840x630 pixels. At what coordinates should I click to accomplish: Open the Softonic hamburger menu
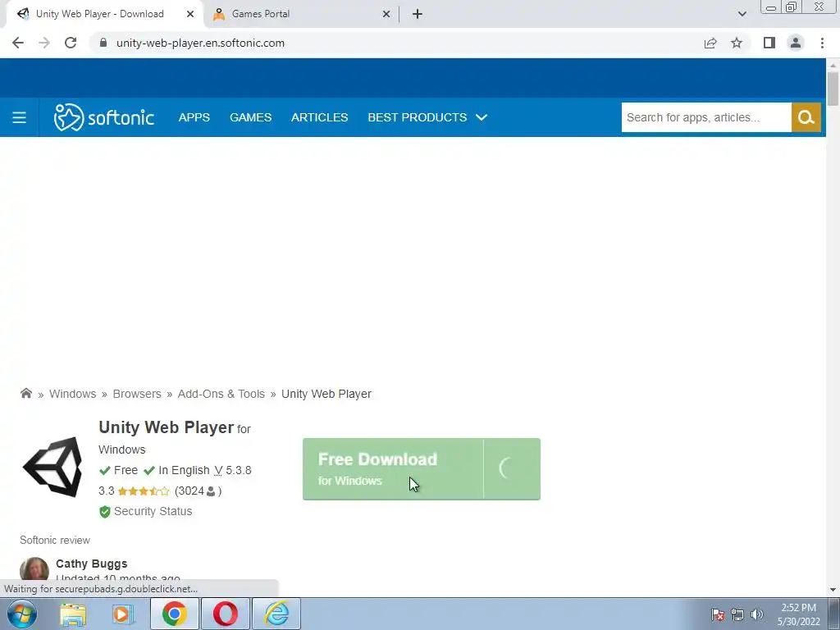pyautogui.click(x=20, y=117)
